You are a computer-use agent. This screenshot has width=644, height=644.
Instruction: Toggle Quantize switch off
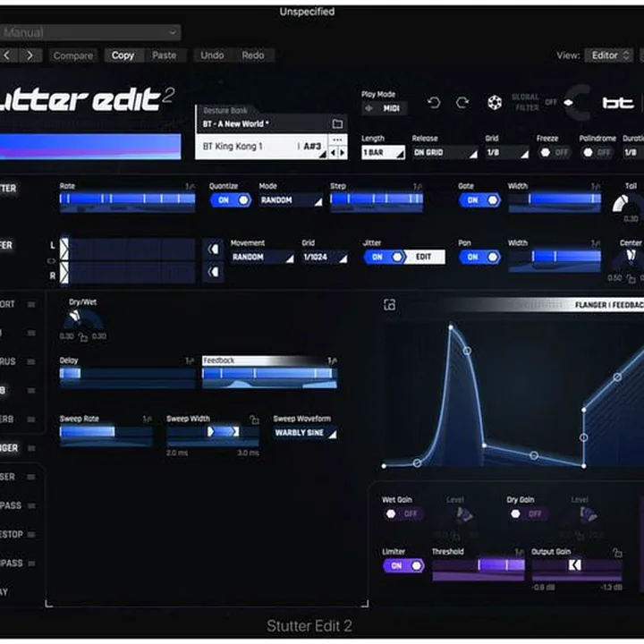tap(231, 200)
